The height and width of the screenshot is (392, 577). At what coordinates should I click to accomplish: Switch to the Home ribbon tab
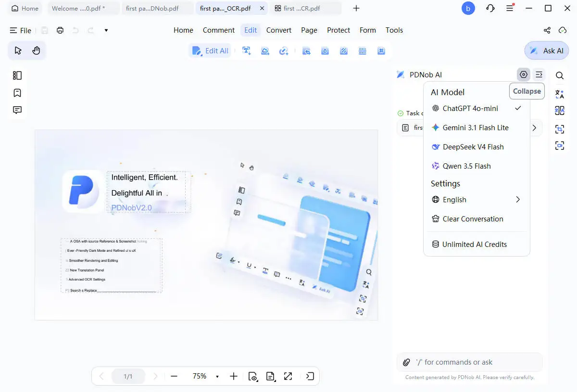pyautogui.click(x=183, y=30)
